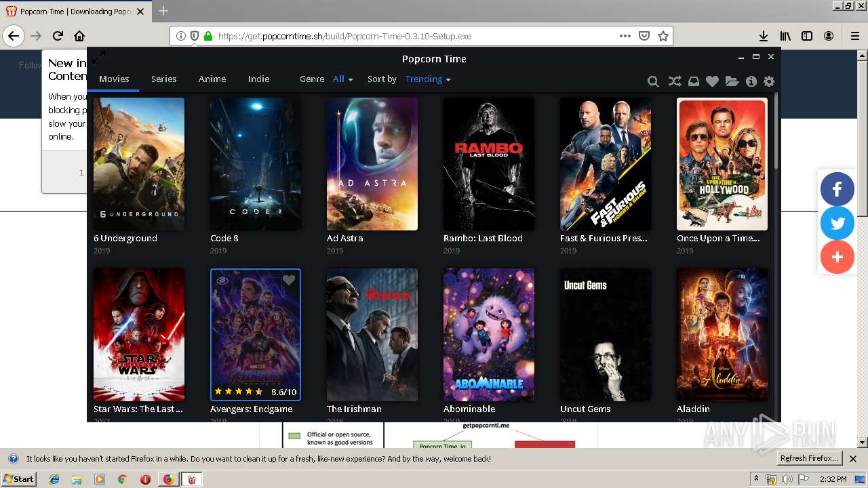
Task: Open the Ad Astra movie poster
Action: pyautogui.click(x=372, y=164)
